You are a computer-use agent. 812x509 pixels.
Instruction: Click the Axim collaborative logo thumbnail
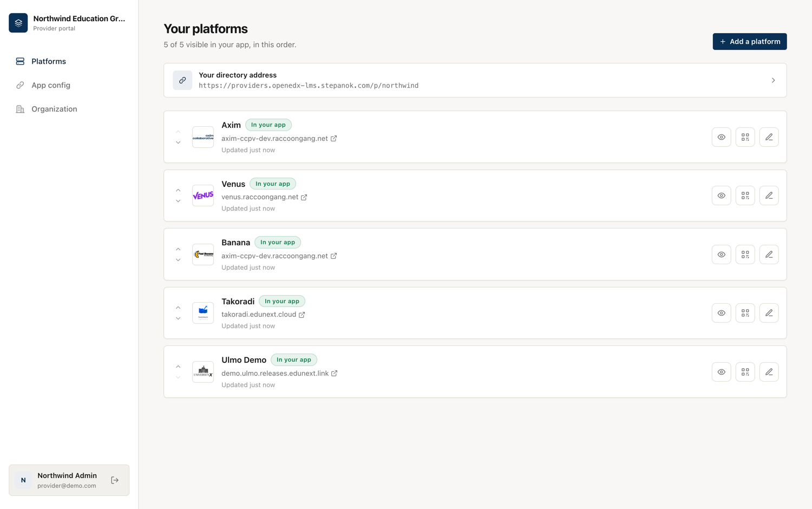click(x=203, y=137)
